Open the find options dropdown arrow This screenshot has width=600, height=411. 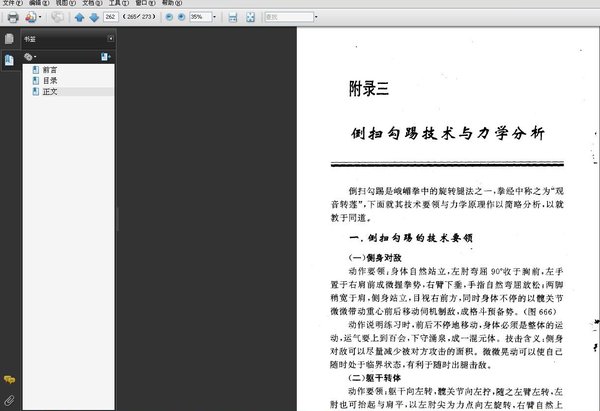[316, 17]
